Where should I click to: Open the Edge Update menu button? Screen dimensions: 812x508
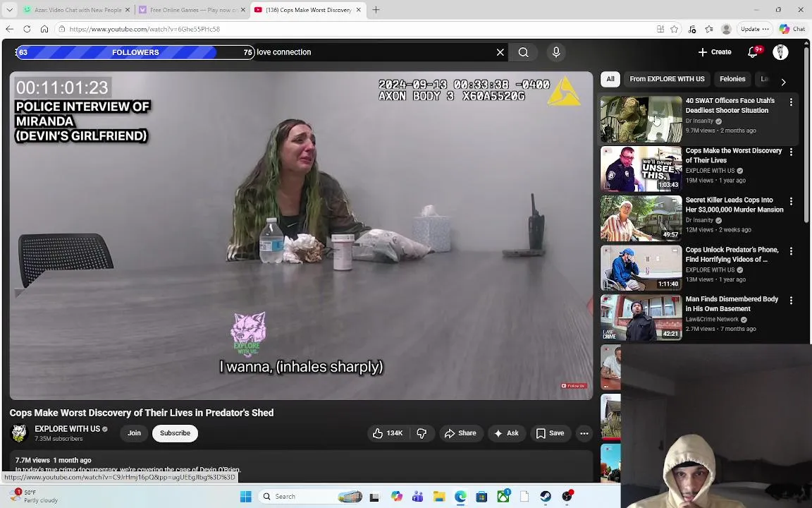tap(754, 29)
